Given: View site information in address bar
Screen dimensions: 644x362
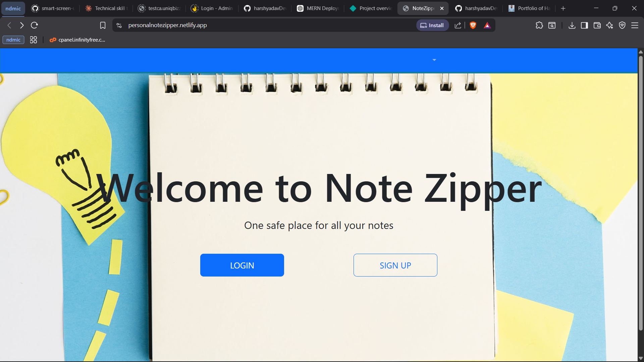Looking at the screenshot, I should [119, 25].
